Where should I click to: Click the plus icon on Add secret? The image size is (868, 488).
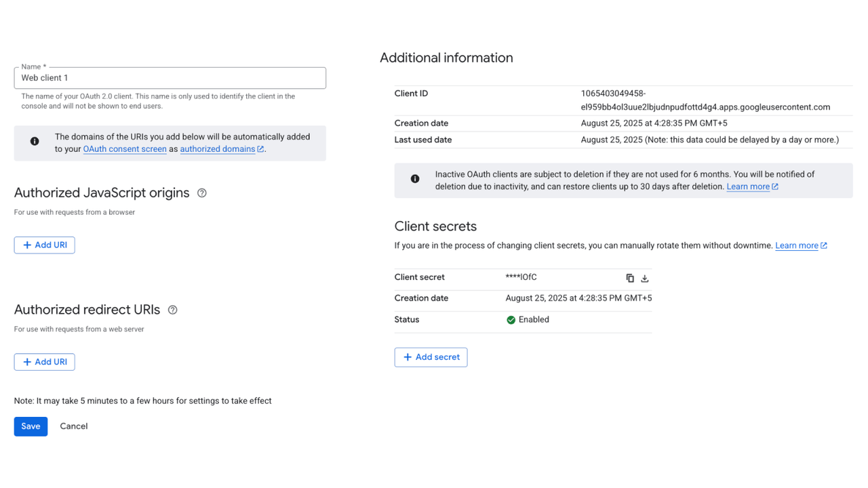(408, 357)
